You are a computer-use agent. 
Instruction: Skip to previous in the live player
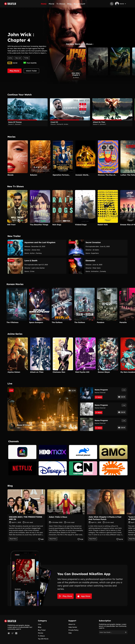click(60, 426)
